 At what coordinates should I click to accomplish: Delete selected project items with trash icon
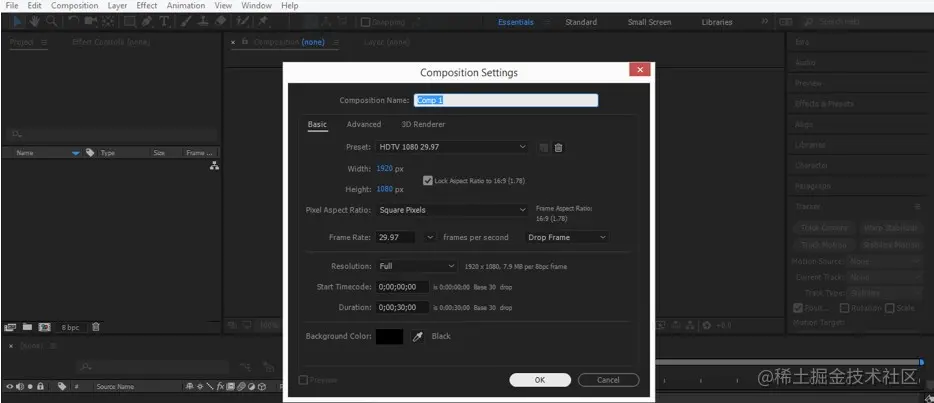pyautogui.click(x=96, y=327)
